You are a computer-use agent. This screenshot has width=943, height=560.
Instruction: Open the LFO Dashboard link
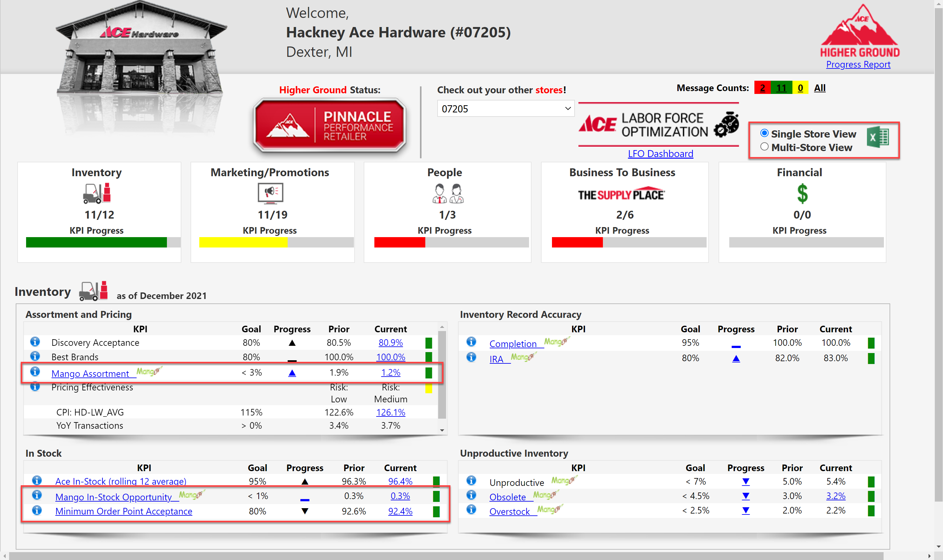660,154
